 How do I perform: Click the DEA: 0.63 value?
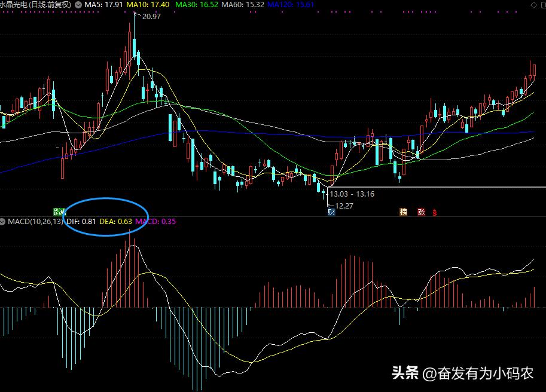point(115,222)
